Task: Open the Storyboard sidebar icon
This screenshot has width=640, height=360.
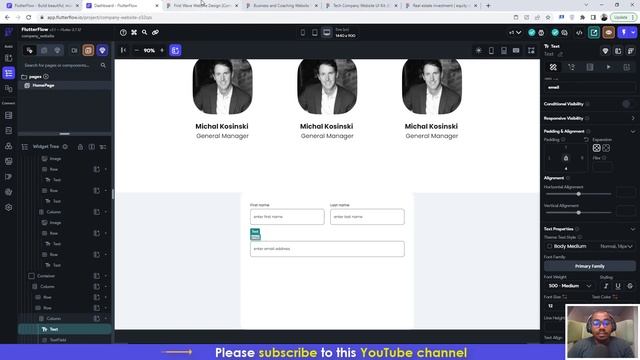Action: click(x=9, y=89)
